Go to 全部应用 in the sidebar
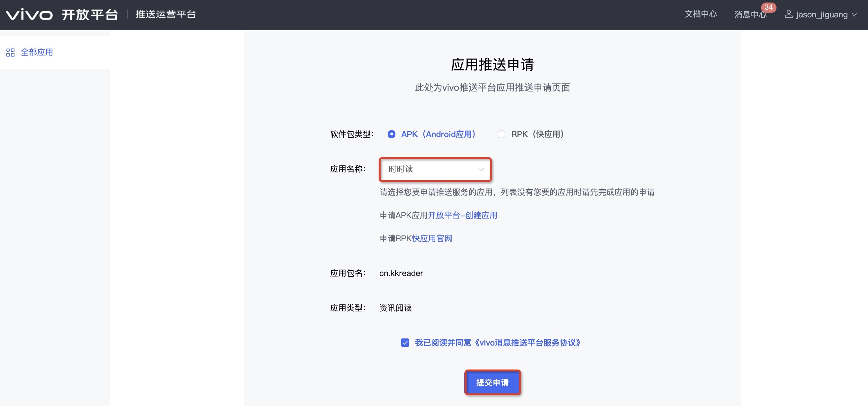868x406 pixels. 37,52
